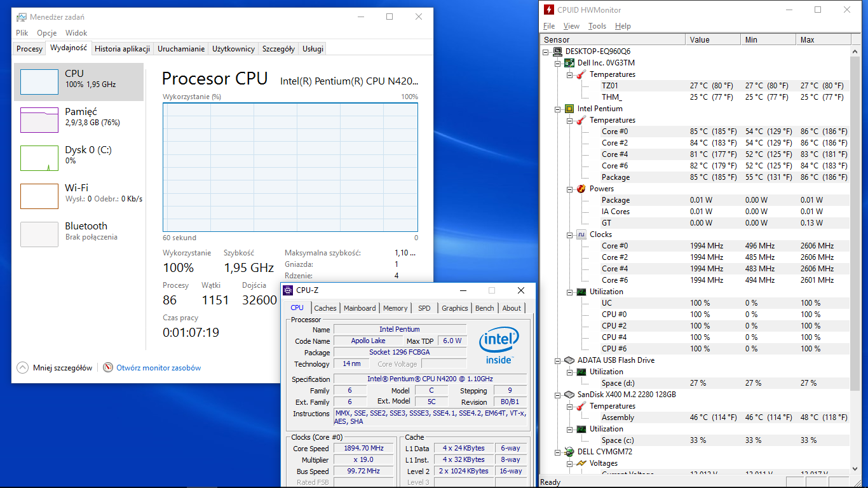This screenshot has height=488, width=868.
Task: Open the About tab in CPU-Z
Action: 512,308
